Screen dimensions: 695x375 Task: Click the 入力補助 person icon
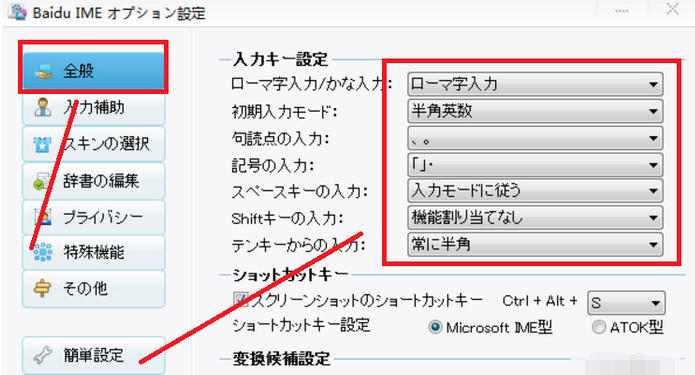tap(43, 107)
